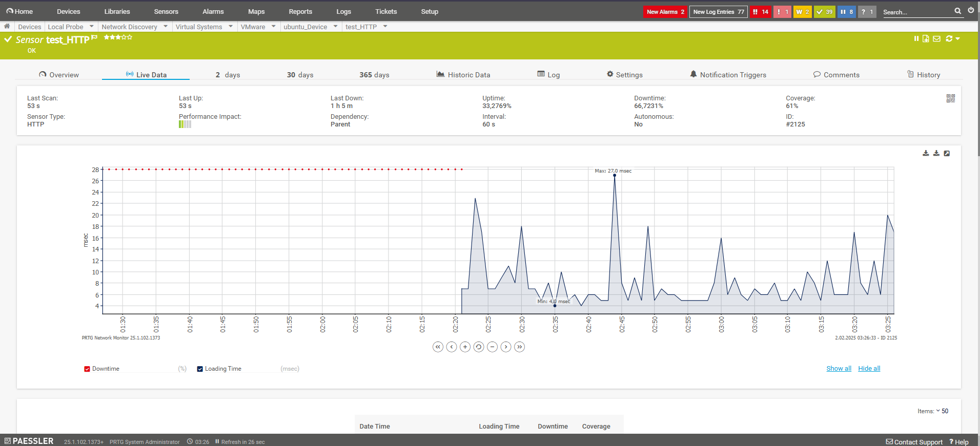Click the graph download icon beside enlarge
The height and width of the screenshot is (446, 980).
coord(936,153)
